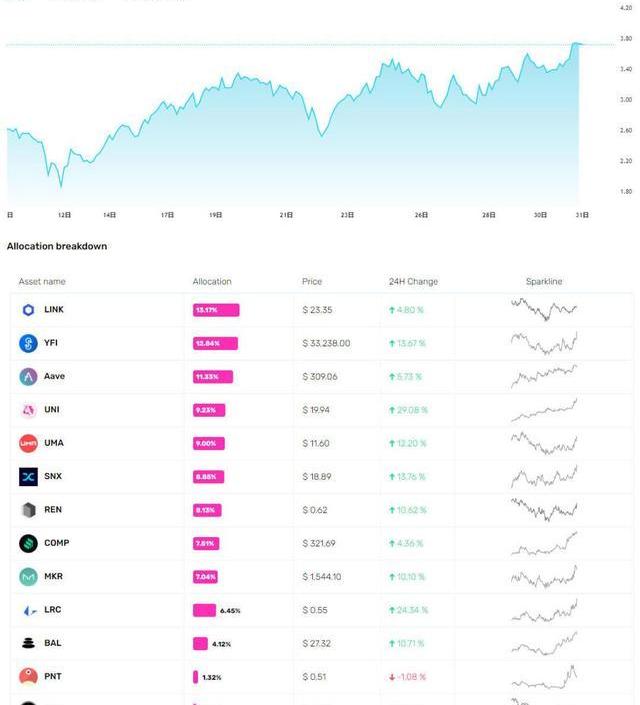Click the LINK allocation bar showing 13.17%
Image resolution: width=640 pixels, height=705 pixels.
(x=216, y=310)
